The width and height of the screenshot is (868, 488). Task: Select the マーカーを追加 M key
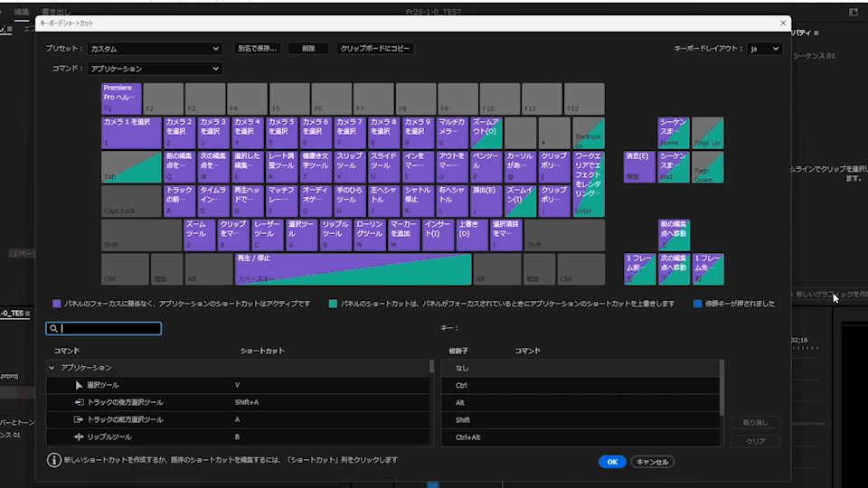(x=403, y=235)
